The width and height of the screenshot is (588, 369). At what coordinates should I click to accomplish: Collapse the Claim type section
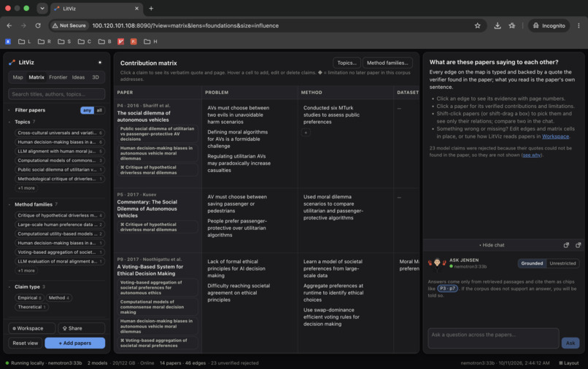26,287
